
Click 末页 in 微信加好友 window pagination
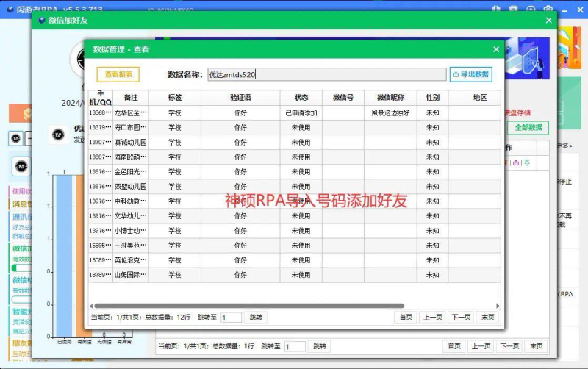[537, 346]
